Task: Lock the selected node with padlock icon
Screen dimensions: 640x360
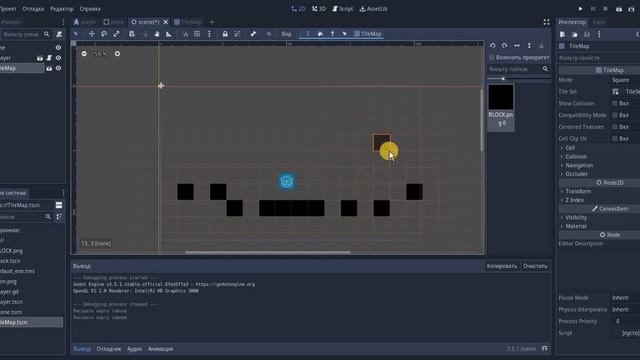Action: [225, 34]
